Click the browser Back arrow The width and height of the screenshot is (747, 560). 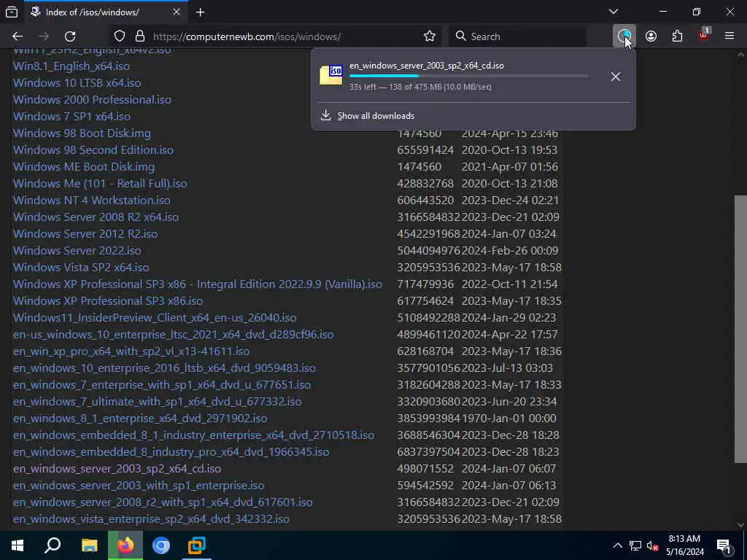tap(18, 36)
